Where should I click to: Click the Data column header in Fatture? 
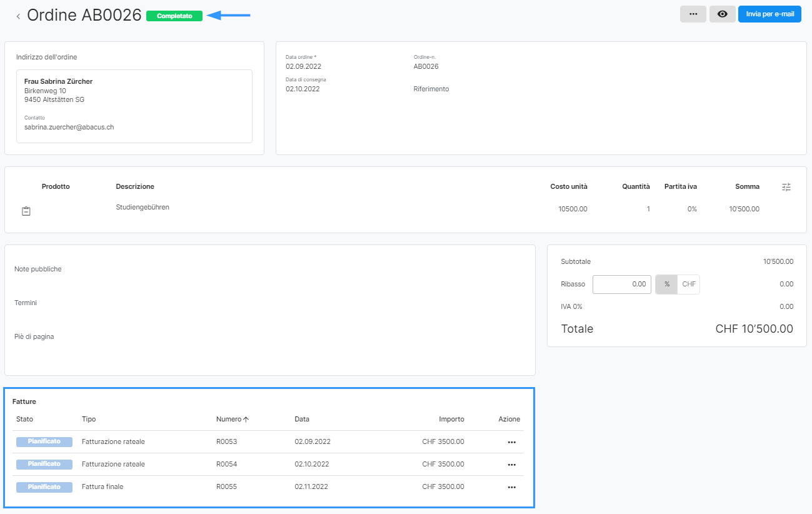coord(302,419)
